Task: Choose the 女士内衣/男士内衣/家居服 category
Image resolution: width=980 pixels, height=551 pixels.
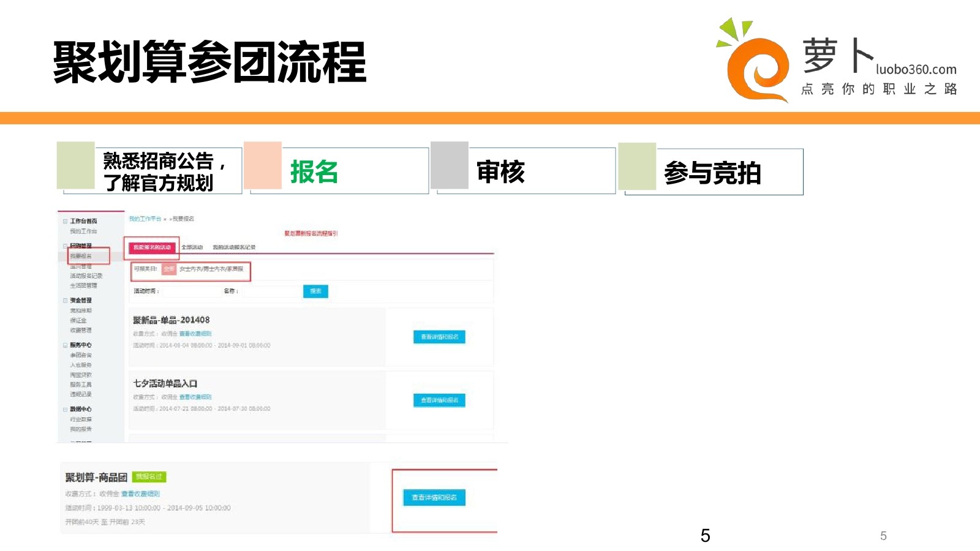Action: (211, 269)
